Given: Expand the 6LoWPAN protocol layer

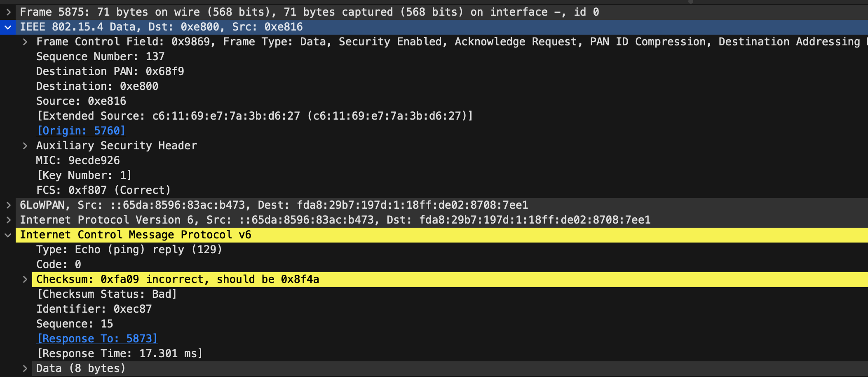Looking at the screenshot, I should coord(8,205).
